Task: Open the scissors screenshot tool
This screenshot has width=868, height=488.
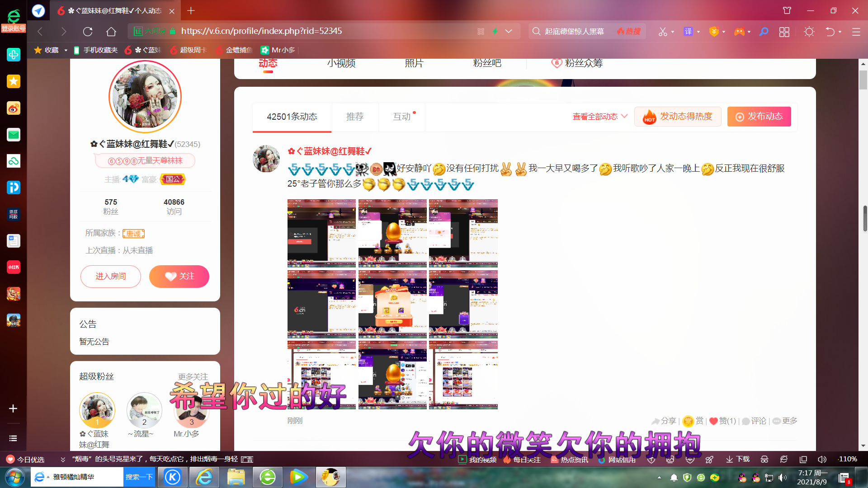Action: 662,32
